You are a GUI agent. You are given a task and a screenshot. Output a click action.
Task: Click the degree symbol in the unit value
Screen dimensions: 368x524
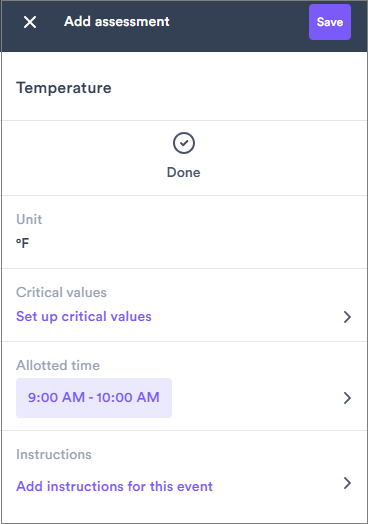[x=18, y=240]
